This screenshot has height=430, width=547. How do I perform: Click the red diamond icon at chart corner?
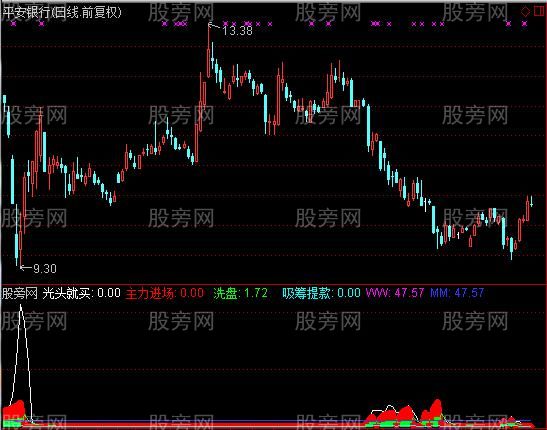coord(525,12)
